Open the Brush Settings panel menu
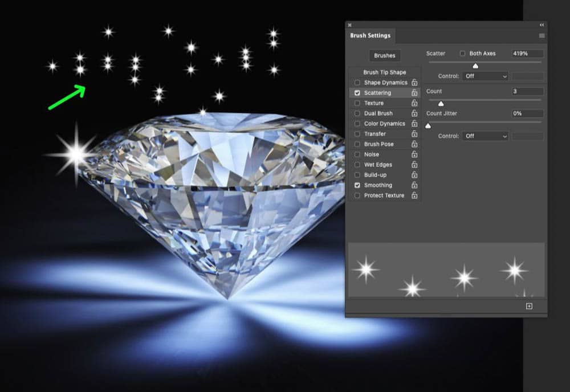This screenshot has height=392, width=570. click(x=541, y=35)
